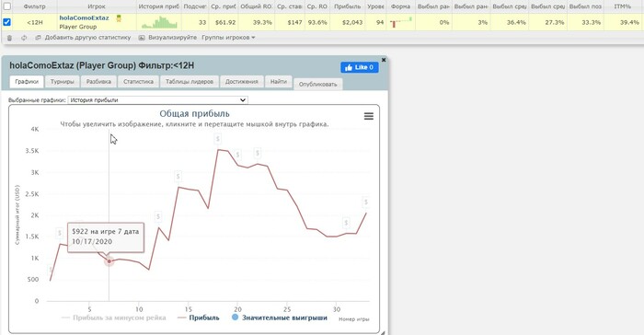Sort by Подсчет column header

[x=195, y=6]
